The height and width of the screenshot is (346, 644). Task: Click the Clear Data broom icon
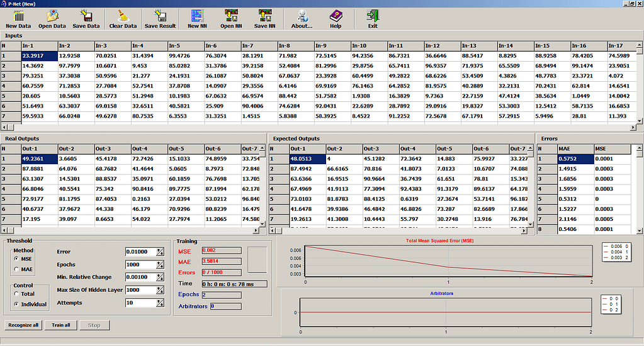(123, 19)
